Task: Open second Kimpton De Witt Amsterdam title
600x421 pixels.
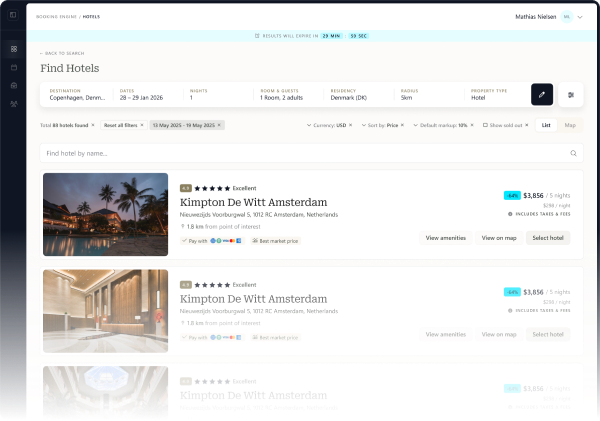Action: pos(253,299)
